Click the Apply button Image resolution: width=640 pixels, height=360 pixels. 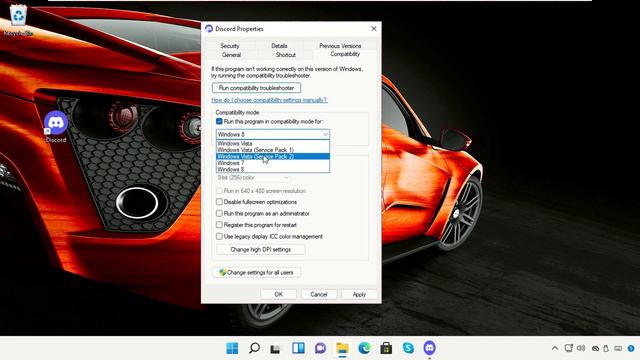(x=359, y=294)
